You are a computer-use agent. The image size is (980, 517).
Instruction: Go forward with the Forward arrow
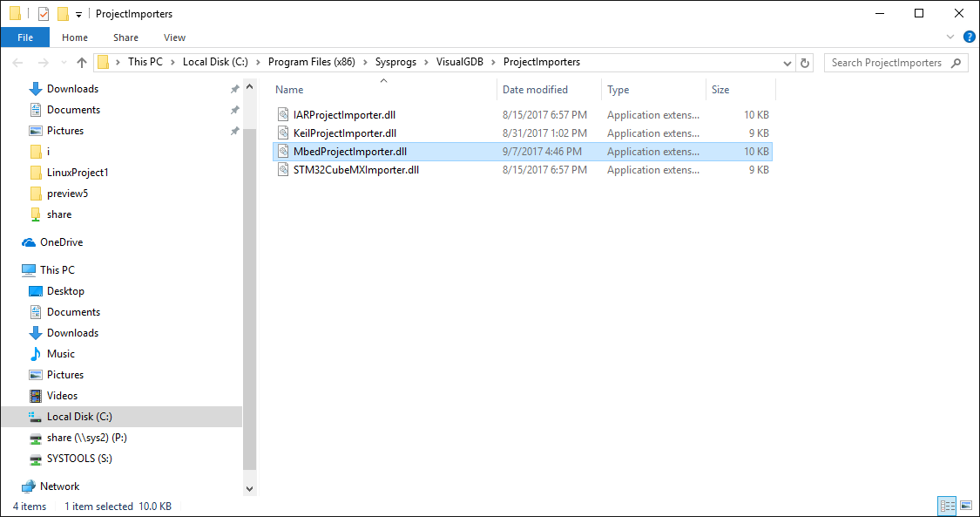click(x=44, y=63)
